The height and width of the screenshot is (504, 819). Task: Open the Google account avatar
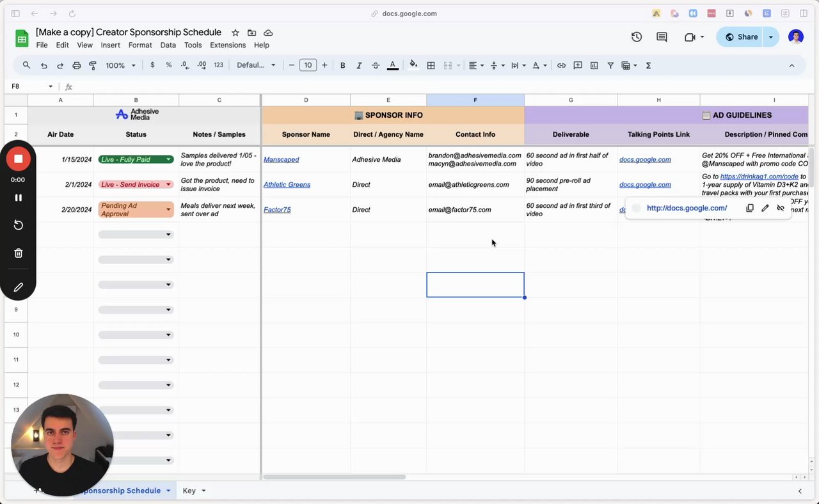[796, 37]
